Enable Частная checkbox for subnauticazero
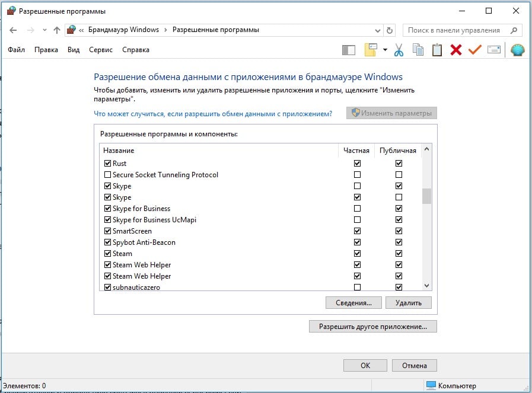The width and height of the screenshot is (532, 393). pos(357,287)
